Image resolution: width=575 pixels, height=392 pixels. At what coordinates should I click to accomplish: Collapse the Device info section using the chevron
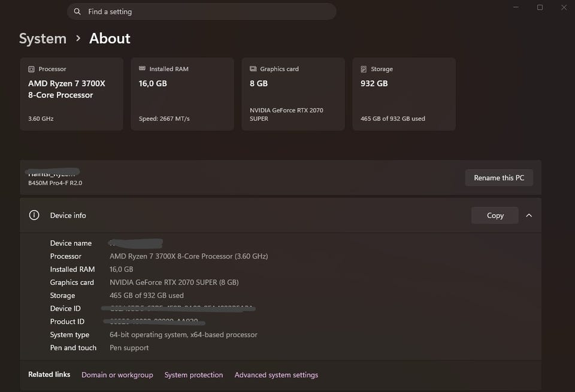pos(529,215)
